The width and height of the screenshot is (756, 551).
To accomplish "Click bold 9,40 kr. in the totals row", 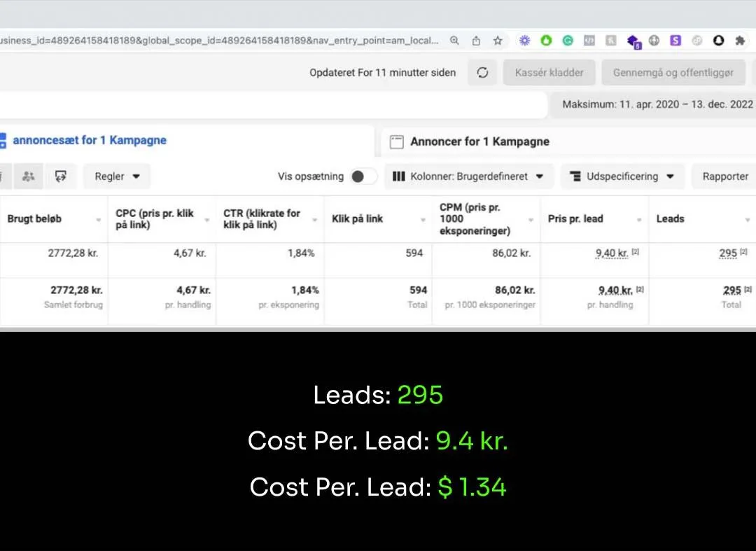I will tap(615, 291).
